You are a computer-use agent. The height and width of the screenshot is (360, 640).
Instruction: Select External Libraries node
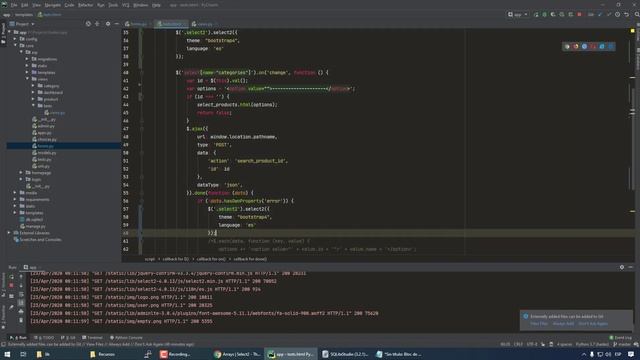32,233
